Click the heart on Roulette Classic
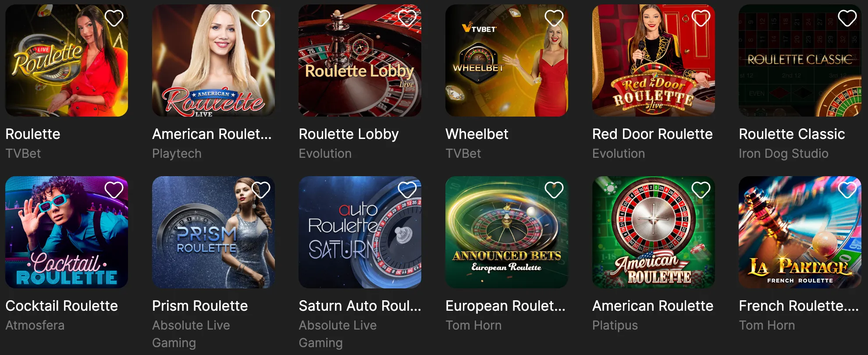The image size is (868, 355). pyautogui.click(x=847, y=18)
